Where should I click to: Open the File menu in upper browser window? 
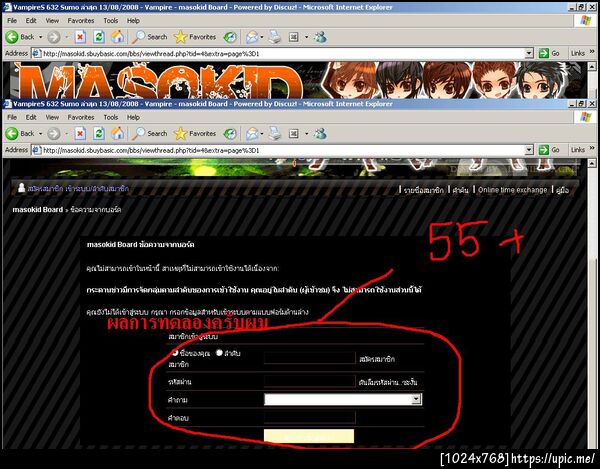[12, 21]
